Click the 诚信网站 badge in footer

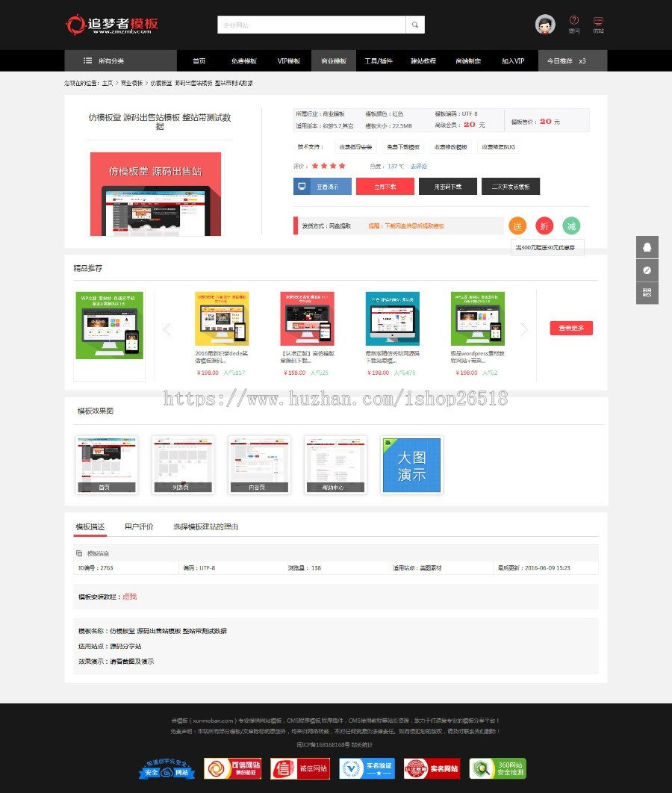point(300,768)
